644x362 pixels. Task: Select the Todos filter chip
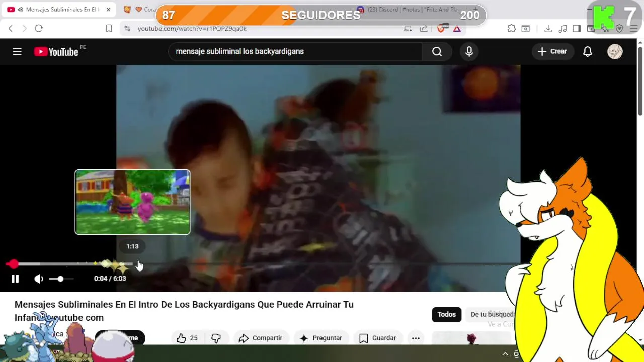click(x=446, y=314)
